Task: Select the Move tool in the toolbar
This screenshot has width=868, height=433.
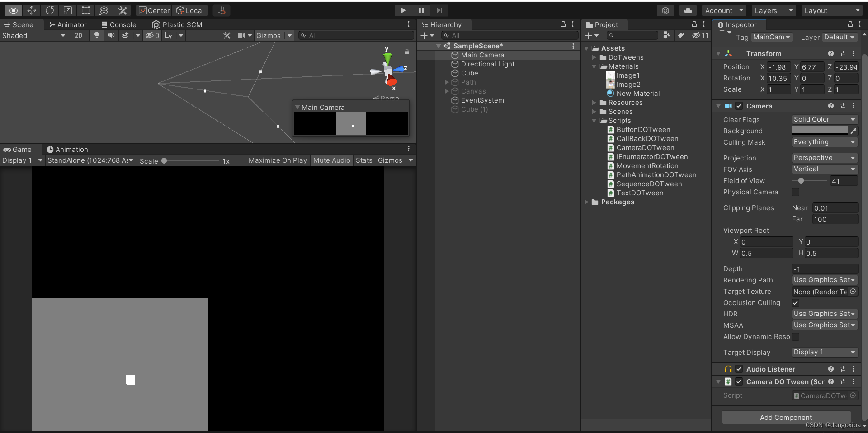Action: point(32,10)
